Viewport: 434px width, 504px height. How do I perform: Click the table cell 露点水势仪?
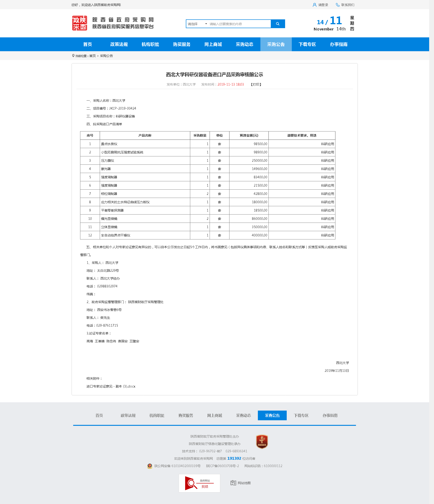pyautogui.click(x=145, y=144)
